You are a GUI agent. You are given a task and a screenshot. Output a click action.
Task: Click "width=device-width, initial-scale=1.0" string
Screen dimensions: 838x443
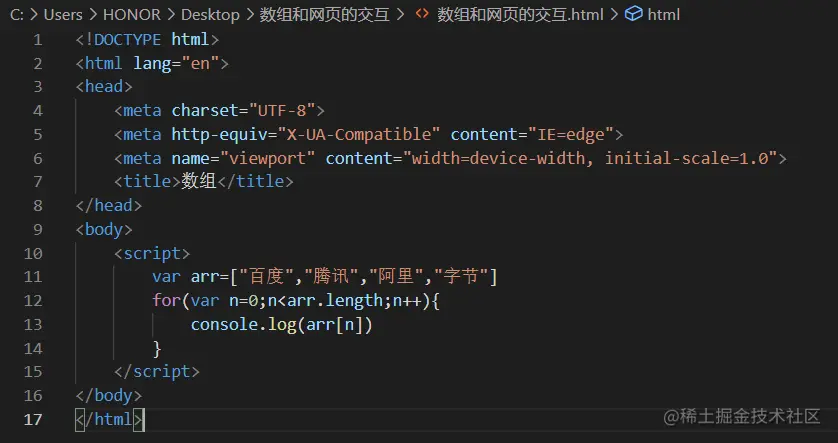[589, 158]
